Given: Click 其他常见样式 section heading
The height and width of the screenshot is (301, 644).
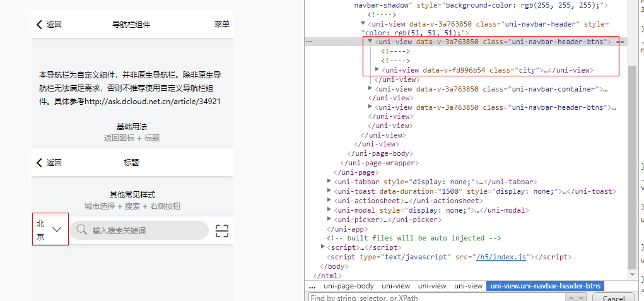Looking at the screenshot, I should [132, 194].
